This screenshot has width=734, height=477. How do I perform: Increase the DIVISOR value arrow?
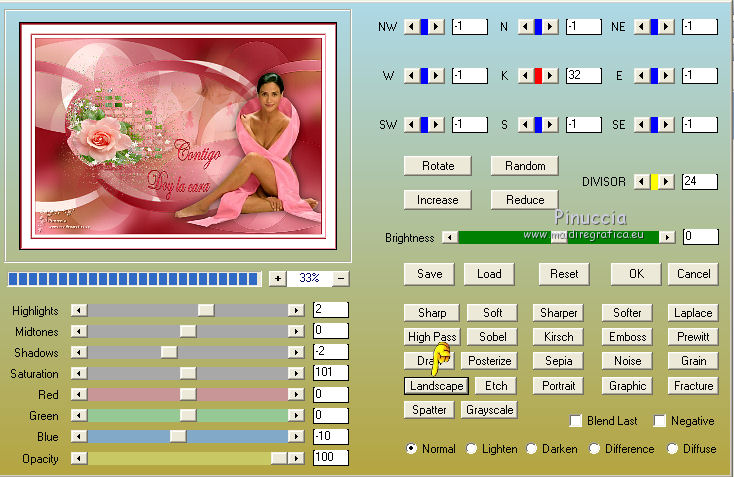pyautogui.click(x=667, y=181)
